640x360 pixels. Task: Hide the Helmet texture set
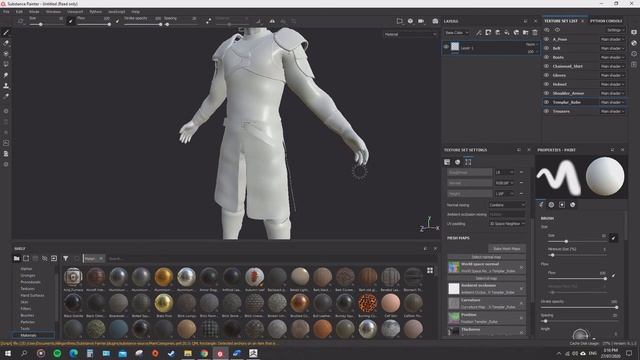[547, 84]
